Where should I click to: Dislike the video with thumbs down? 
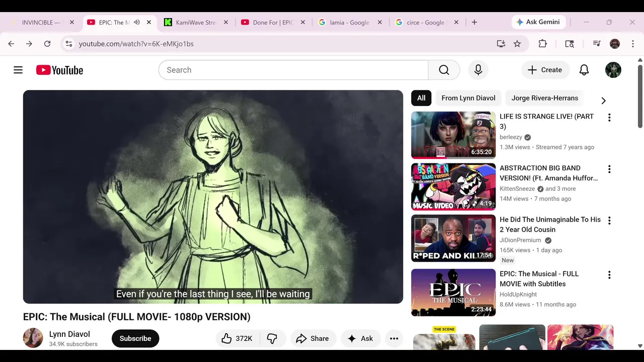click(x=272, y=338)
